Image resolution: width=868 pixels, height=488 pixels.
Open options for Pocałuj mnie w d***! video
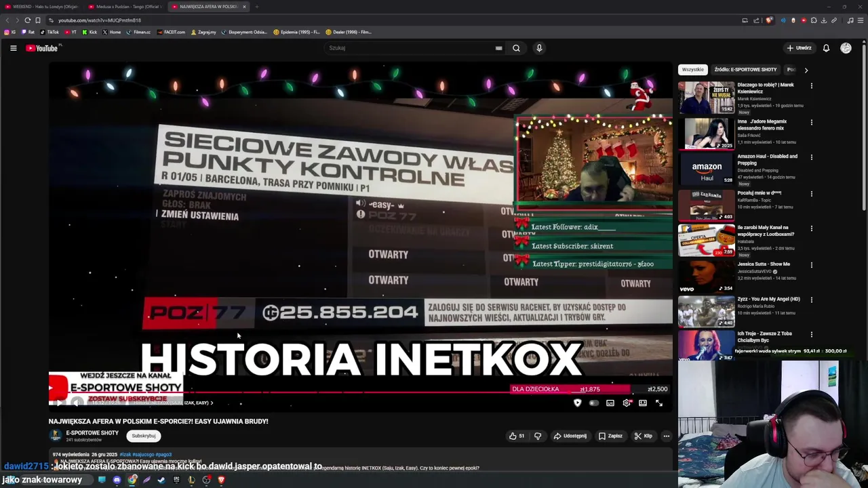811,194
